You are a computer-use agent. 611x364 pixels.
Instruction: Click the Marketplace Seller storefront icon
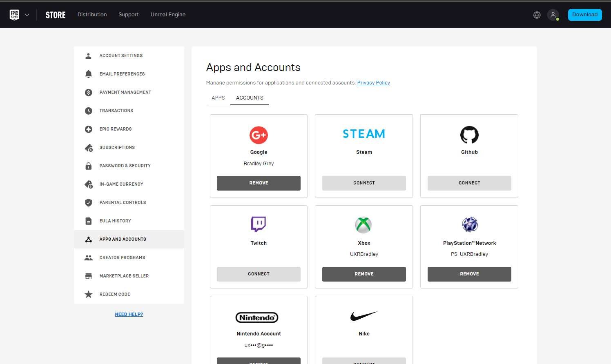(88, 276)
